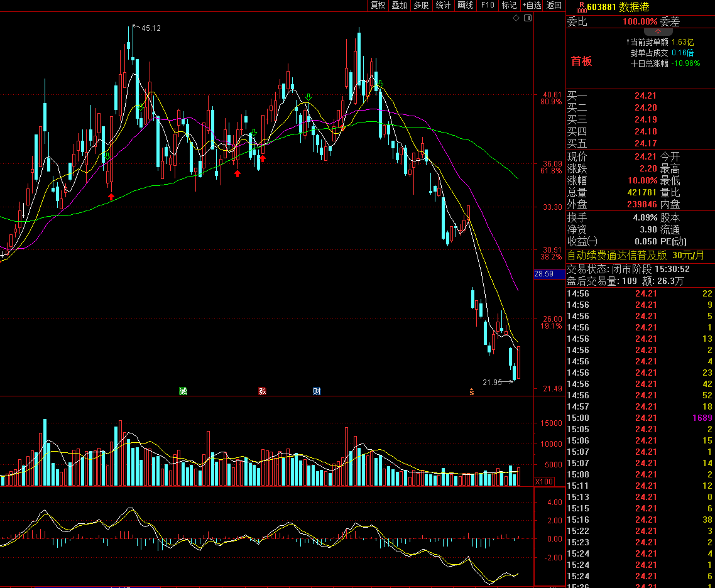Image resolution: width=715 pixels, height=588 pixels.
Task: Click the 换手 4.89% value
Action: tap(645, 218)
